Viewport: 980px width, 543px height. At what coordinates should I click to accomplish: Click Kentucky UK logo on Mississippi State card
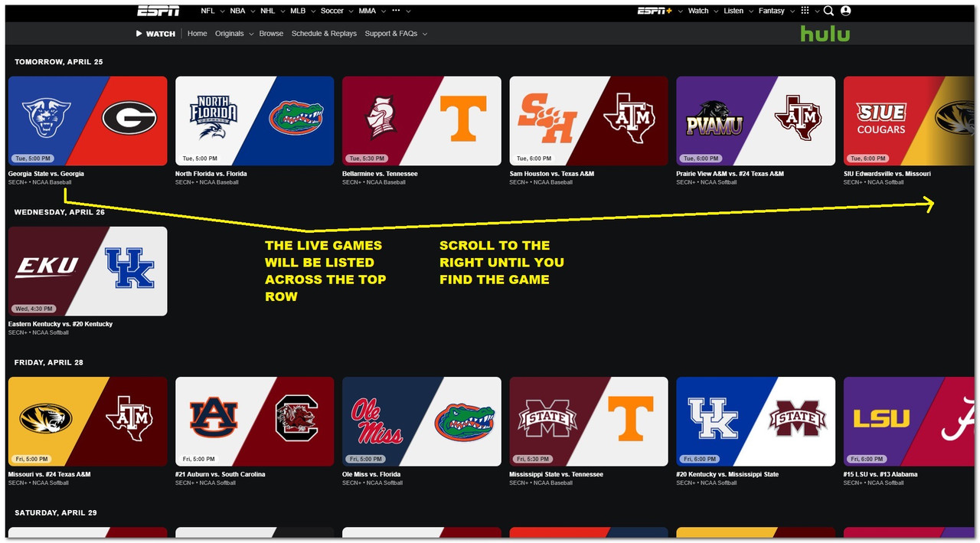(x=713, y=419)
